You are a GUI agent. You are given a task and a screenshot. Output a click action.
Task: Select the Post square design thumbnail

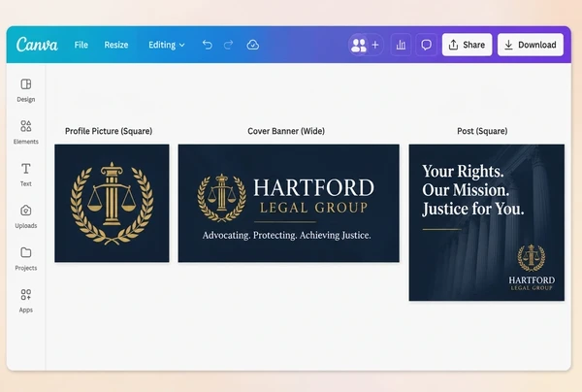click(487, 222)
